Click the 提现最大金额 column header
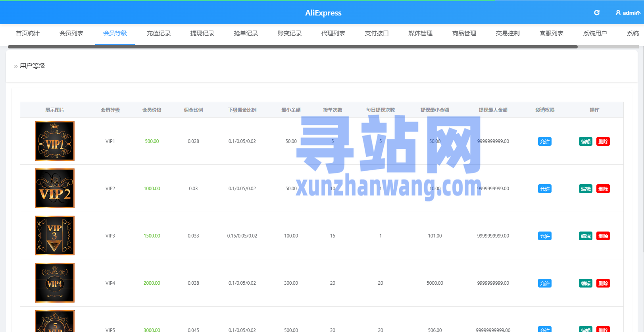 coord(493,110)
